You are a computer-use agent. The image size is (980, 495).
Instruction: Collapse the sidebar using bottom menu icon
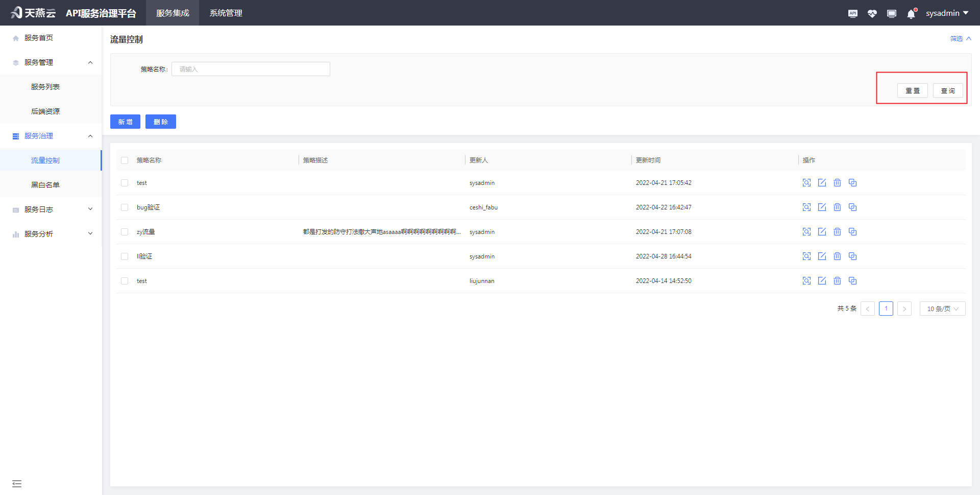click(x=17, y=483)
